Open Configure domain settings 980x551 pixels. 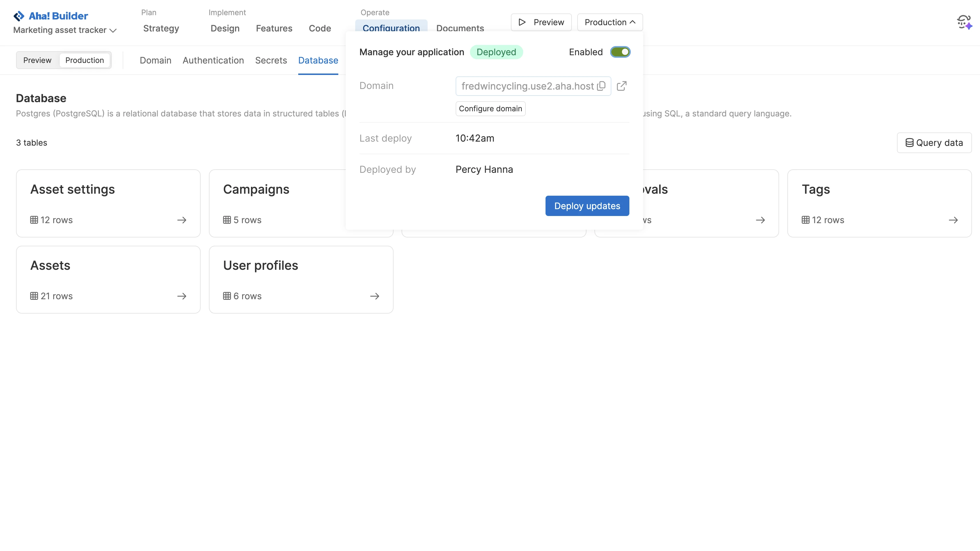[490, 108]
